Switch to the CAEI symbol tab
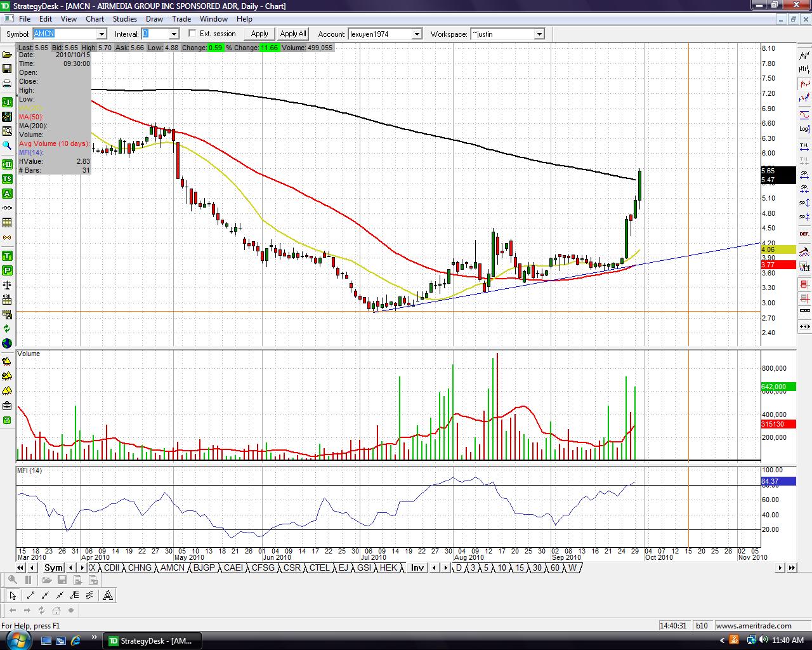812x650 pixels. click(x=233, y=568)
